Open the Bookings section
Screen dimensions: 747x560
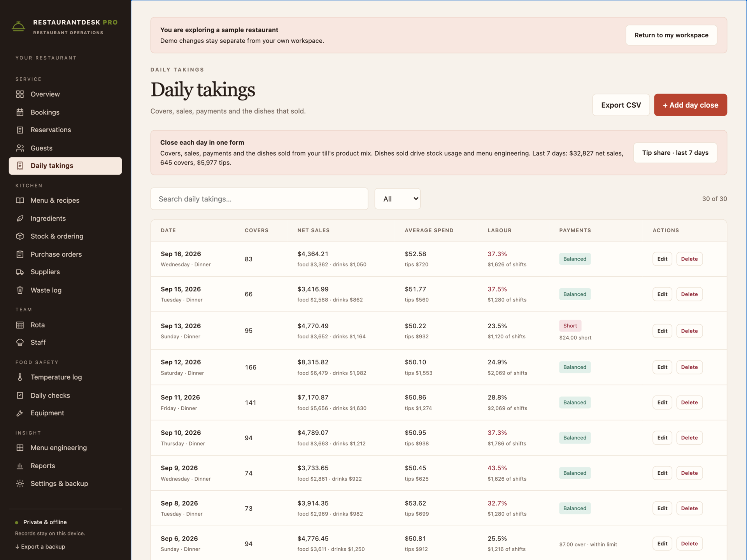tap(65, 112)
